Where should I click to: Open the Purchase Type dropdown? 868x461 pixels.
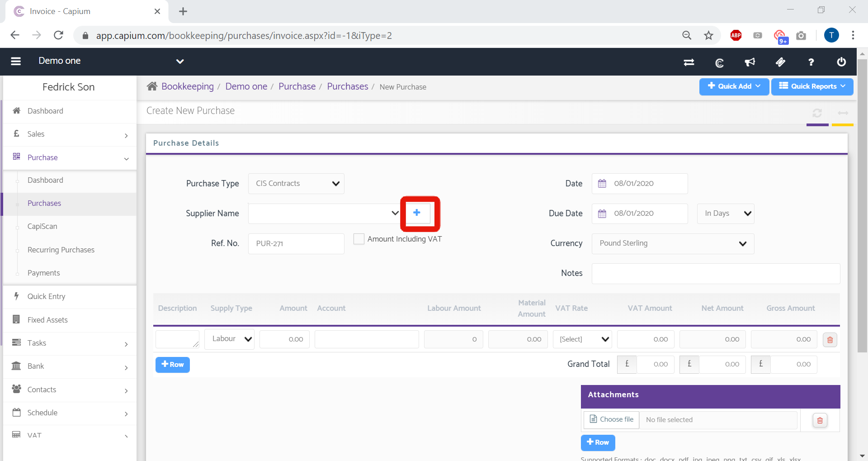point(296,184)
